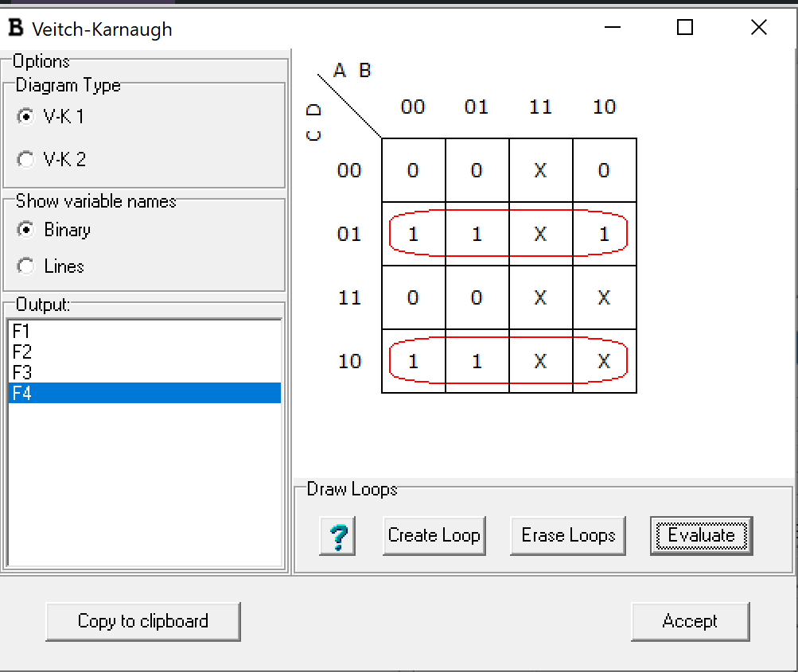Click map cell AB=01, CD=00
The width and height of the screenshot is (798, 672).
(x=477, y=170)
